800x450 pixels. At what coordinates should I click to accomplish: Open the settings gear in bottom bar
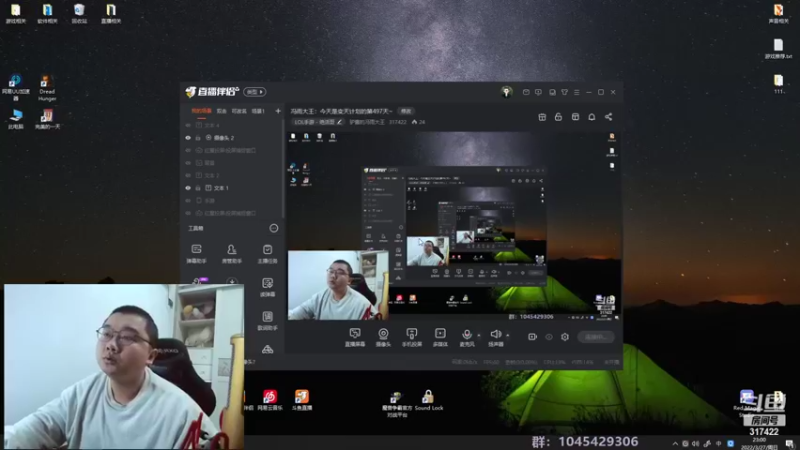coord(565,337)
